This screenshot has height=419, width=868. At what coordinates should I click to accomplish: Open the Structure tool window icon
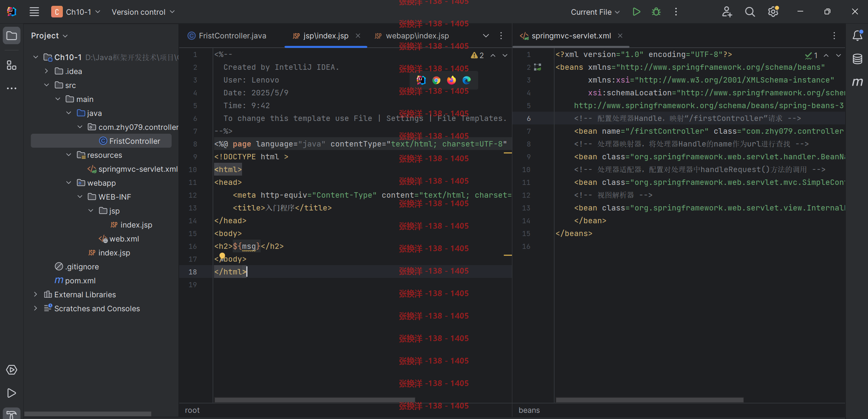click(x=12, y=65)
